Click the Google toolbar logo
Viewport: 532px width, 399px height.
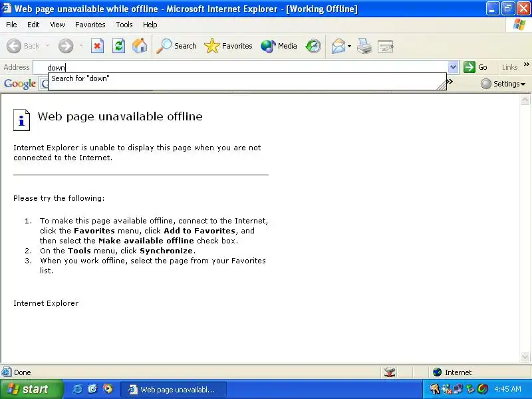pos(20,84)
